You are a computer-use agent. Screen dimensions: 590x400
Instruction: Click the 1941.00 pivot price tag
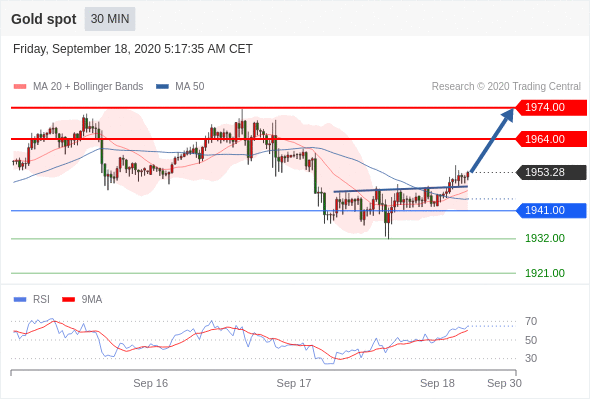(551, 210)
